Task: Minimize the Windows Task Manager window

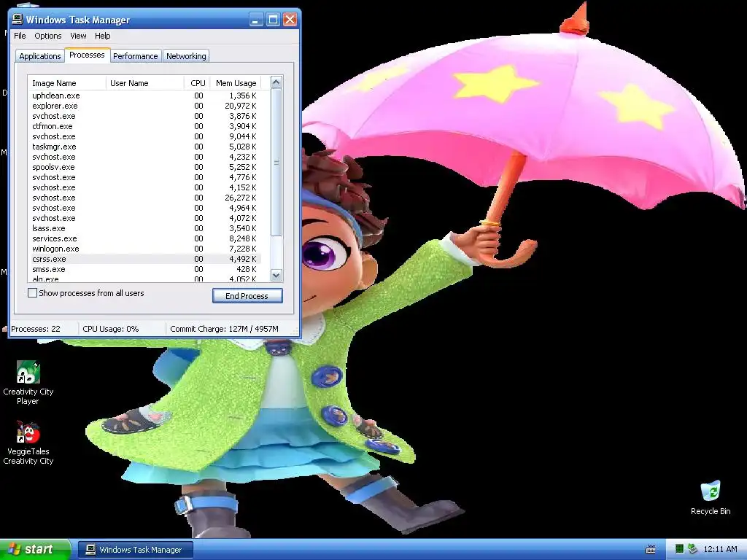Action: 256,20
